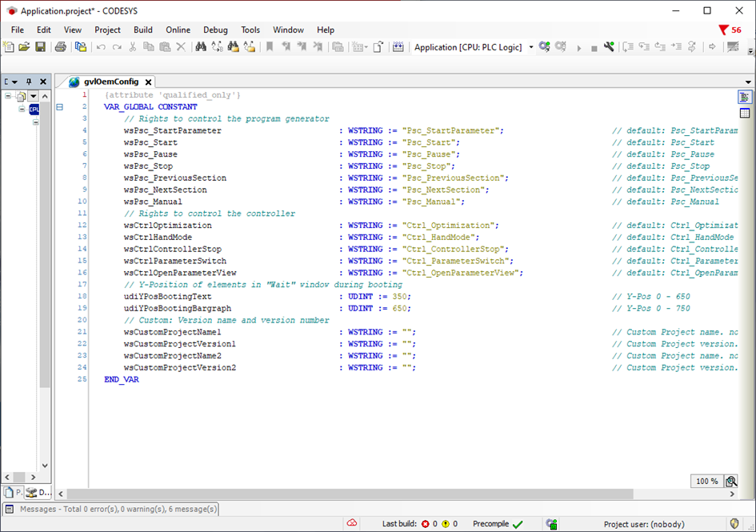
Task: Switch to tabular declaration view icon
Action: (745, 113)
